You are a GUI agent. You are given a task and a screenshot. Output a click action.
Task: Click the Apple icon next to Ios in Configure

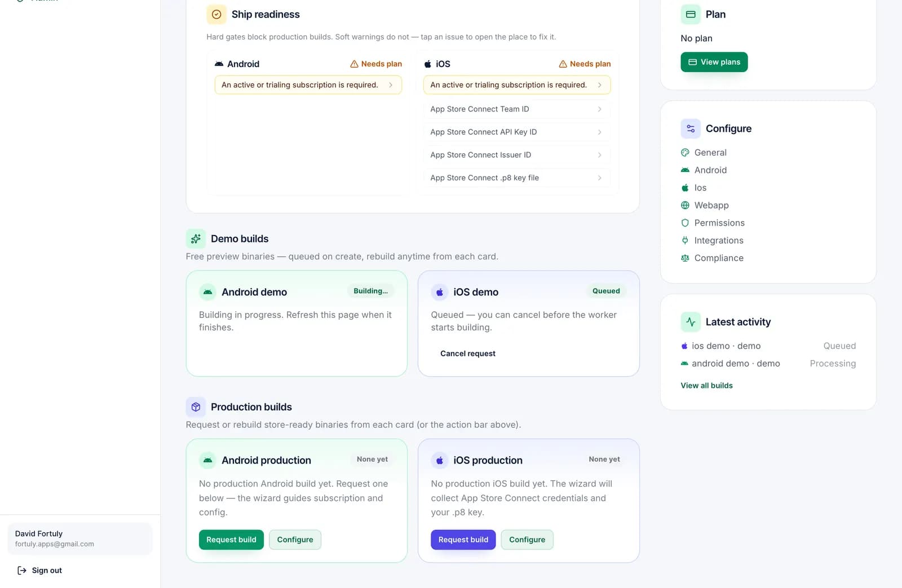pos(685,188)
